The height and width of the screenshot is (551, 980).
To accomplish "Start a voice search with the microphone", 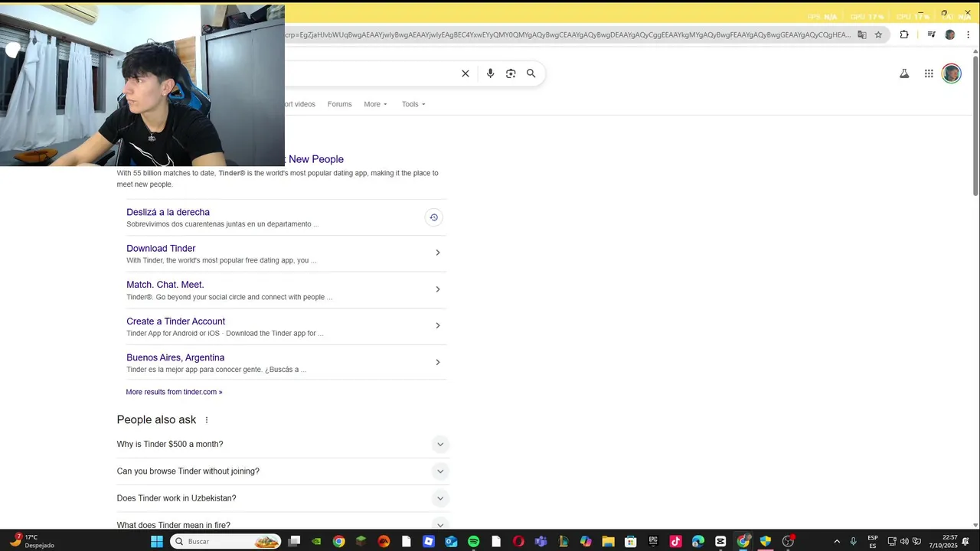I will click(490, 73).
